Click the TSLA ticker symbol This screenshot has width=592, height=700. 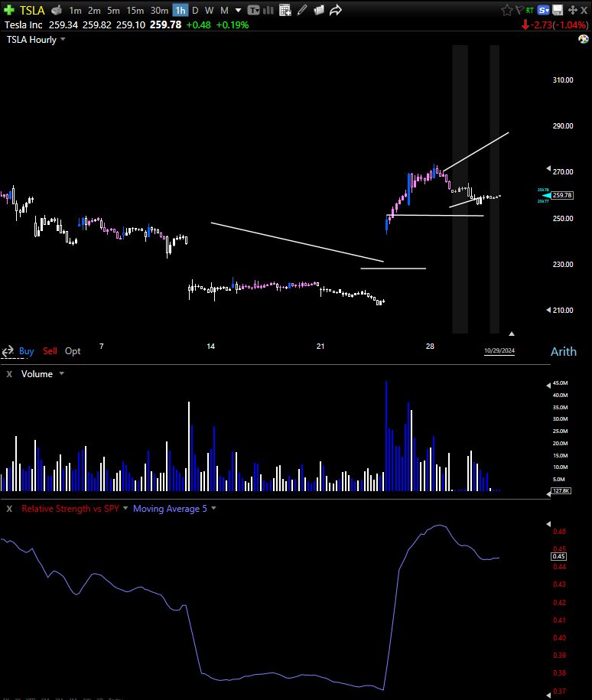32,10
